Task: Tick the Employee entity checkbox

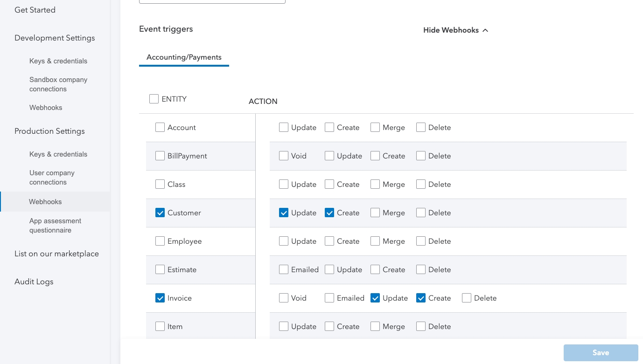Action: 160,241
